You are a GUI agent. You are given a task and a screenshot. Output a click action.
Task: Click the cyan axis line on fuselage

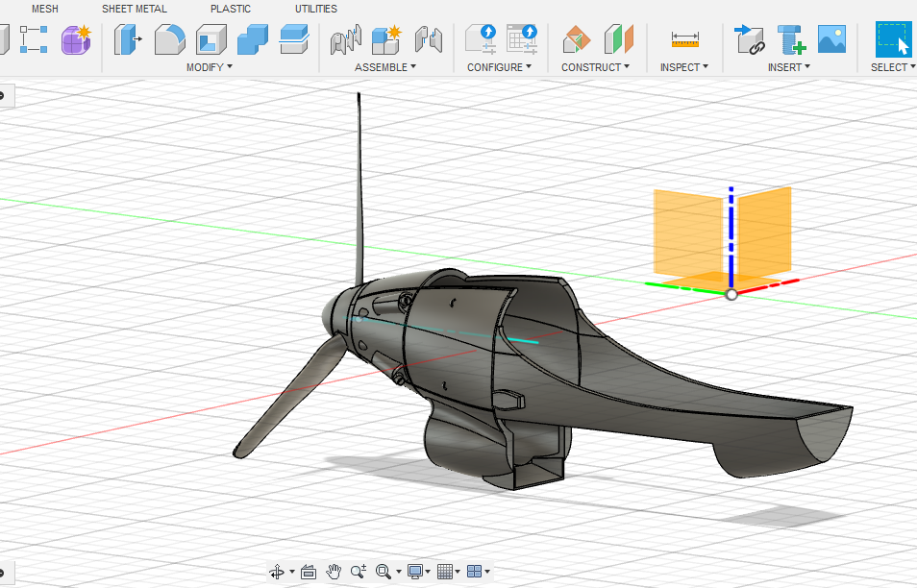pyautogui.click(x=522, y=339)
